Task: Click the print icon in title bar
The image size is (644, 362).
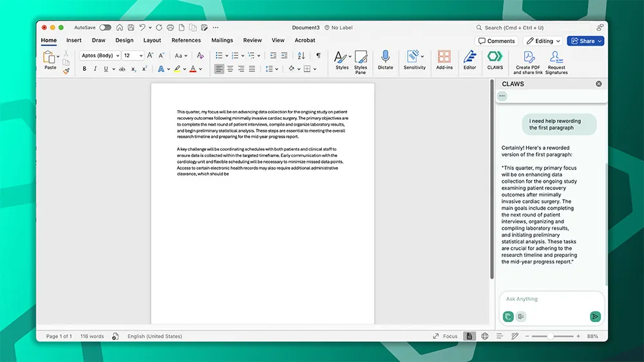Action: click(x=170, y=28)
